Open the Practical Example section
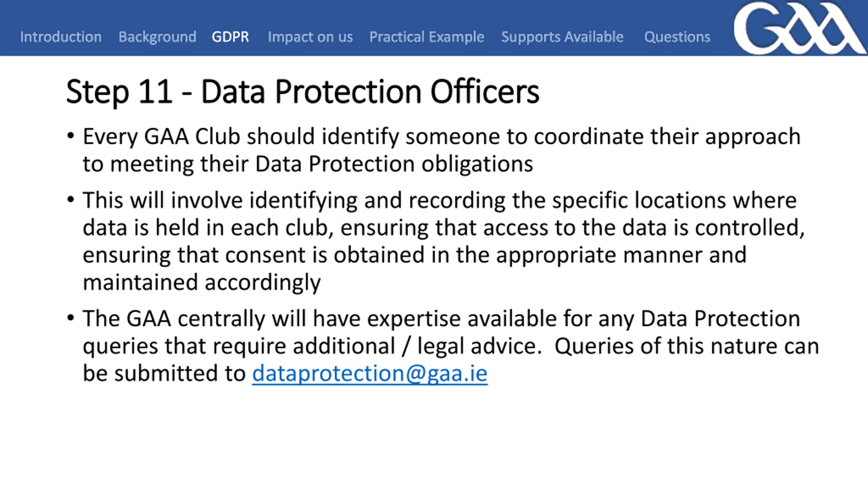 (x=427, y=37)
